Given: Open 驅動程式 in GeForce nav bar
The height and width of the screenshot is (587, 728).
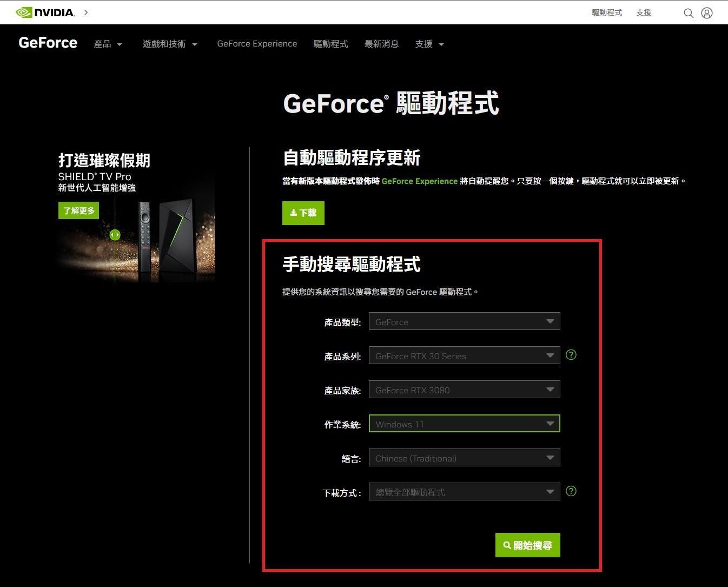Looking at the screenshot, I should click(330, 44).
